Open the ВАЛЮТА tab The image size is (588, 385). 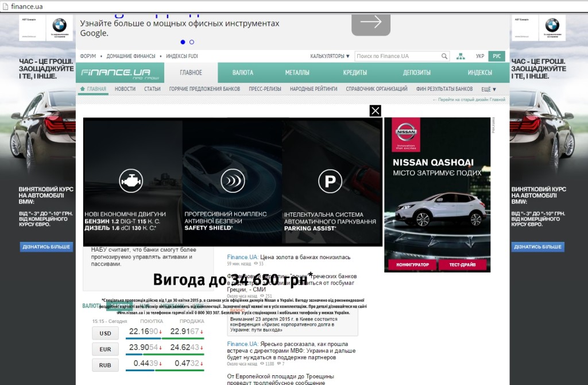coord(243,72)
